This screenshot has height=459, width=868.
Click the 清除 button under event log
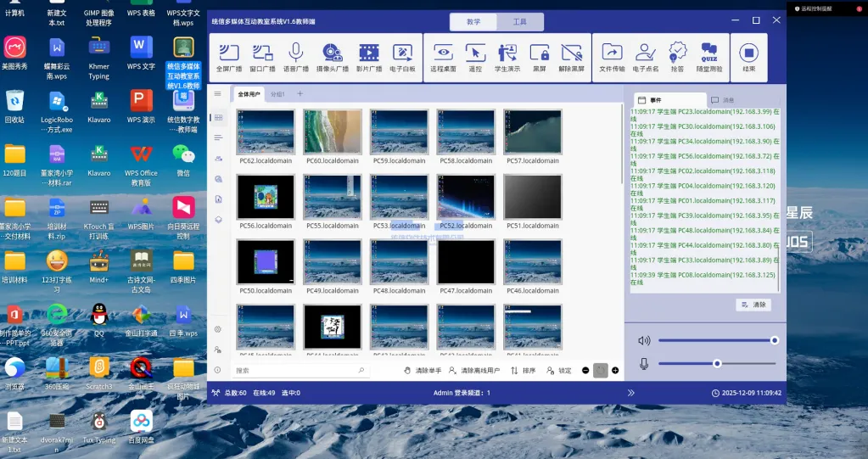click(x=753, y=305)
